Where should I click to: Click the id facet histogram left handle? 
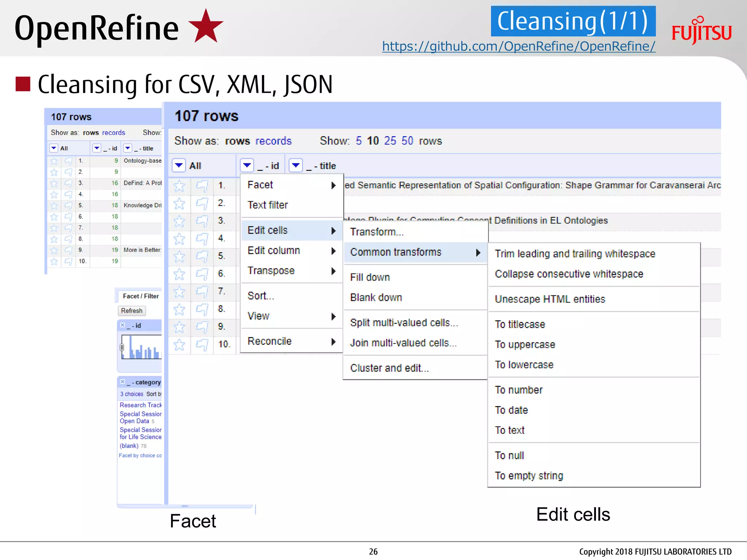(x=122, y=347)
